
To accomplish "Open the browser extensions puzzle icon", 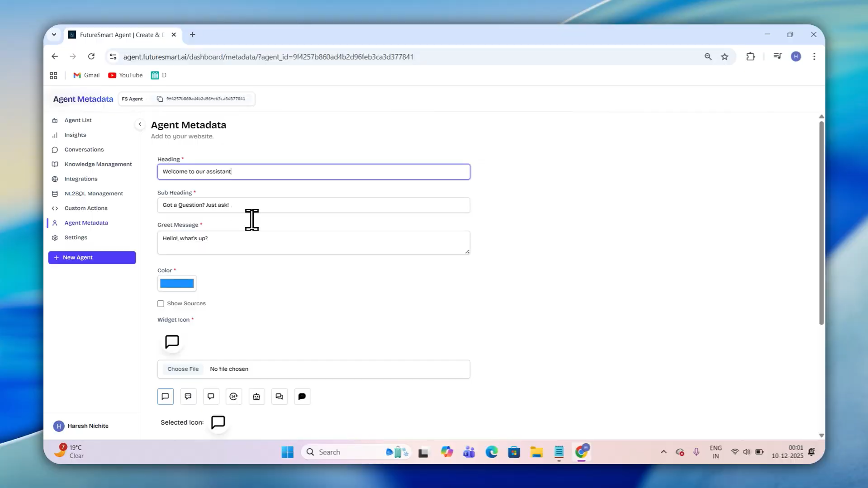I will (x=750, y=57).
